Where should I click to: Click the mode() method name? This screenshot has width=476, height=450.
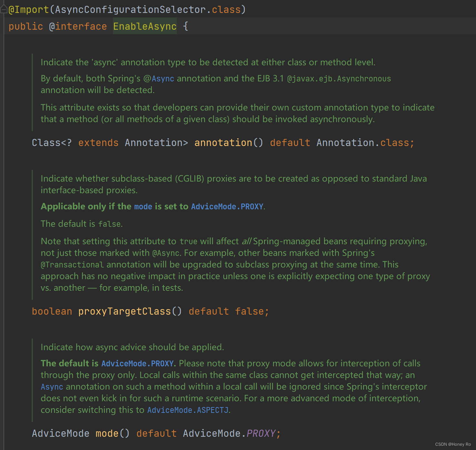pos(107,434)
